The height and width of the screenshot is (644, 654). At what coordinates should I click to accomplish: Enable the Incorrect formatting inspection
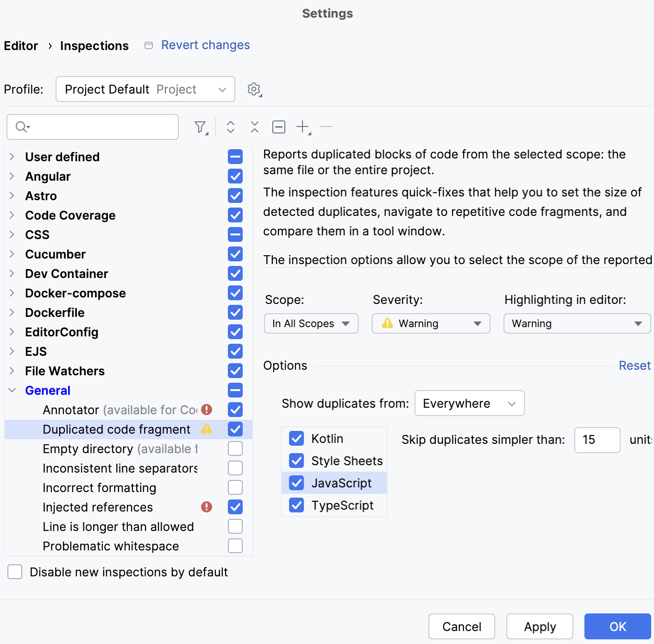(x=235, y=487)
